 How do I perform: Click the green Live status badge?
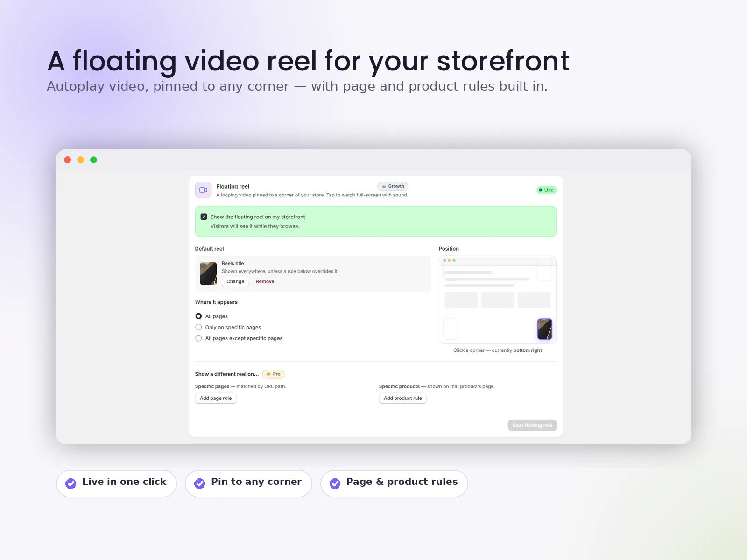(x=546, y=190)
